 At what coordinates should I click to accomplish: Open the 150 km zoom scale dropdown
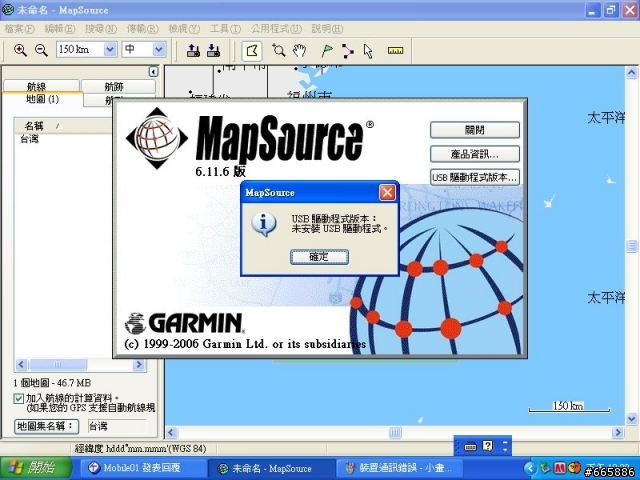[110, 50]
